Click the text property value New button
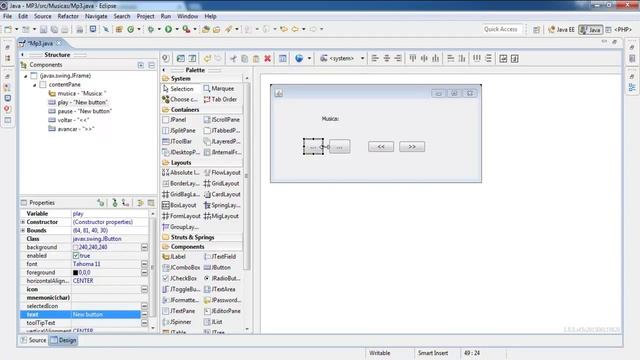 [106, 314]
